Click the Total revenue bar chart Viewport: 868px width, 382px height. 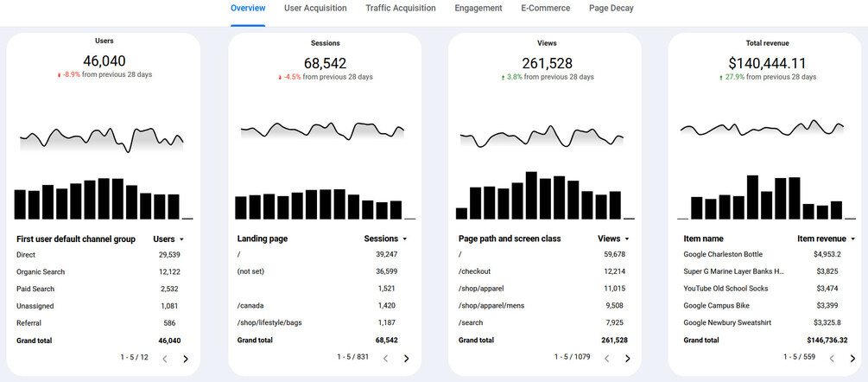[767, 197]
